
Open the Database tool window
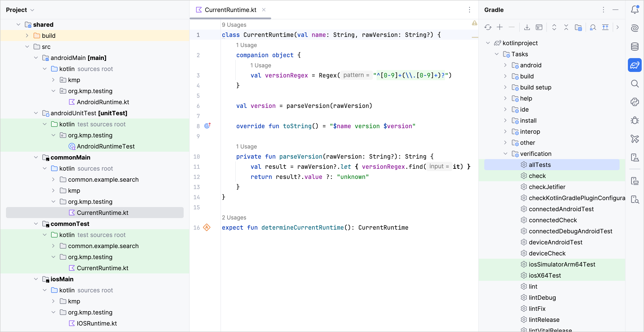click(x=635, y=47)
